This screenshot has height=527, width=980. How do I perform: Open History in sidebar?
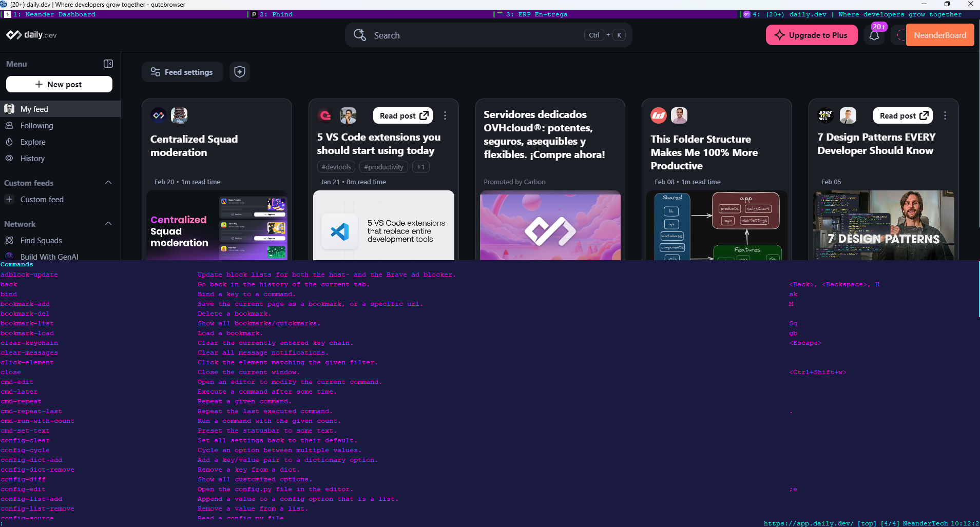[x=60, y=158]
